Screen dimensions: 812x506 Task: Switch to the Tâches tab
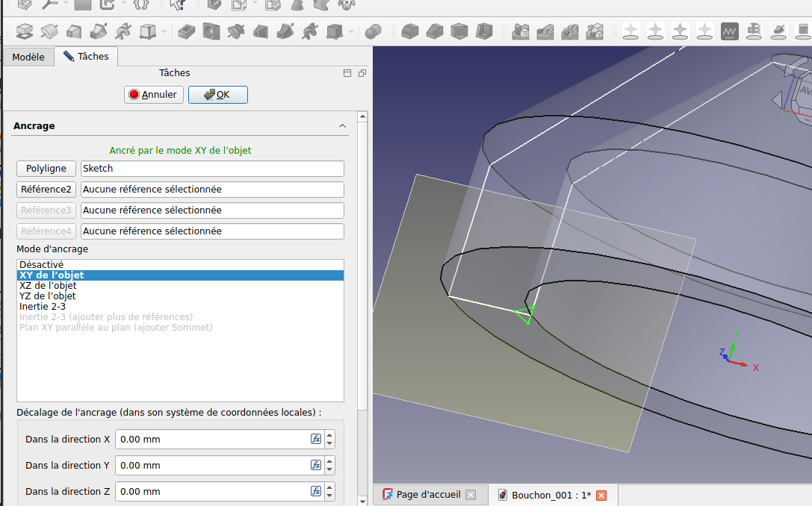pyautogui.click(x=86, y=57)
